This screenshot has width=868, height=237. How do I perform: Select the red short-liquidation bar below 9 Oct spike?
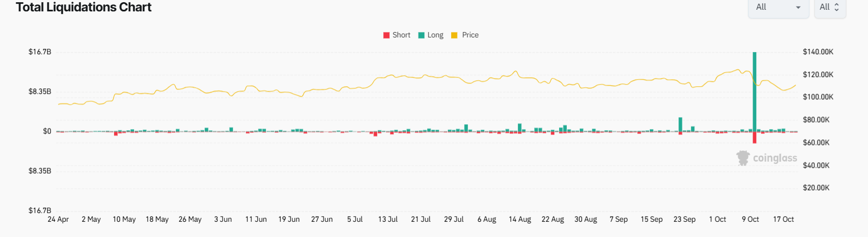click(x=755, y=138)
